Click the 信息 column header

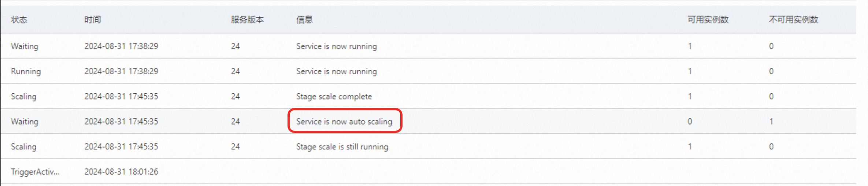click(x=304, y=20)
